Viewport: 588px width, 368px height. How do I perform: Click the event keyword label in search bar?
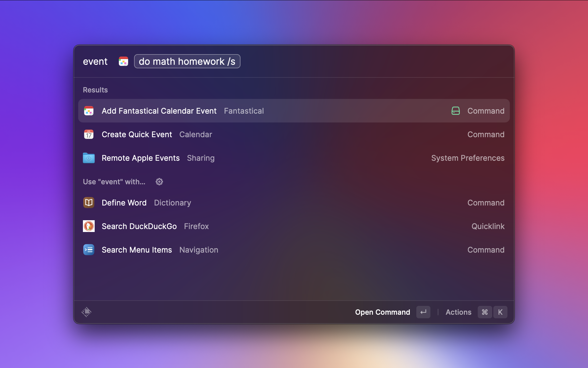[x=95, y=61]
